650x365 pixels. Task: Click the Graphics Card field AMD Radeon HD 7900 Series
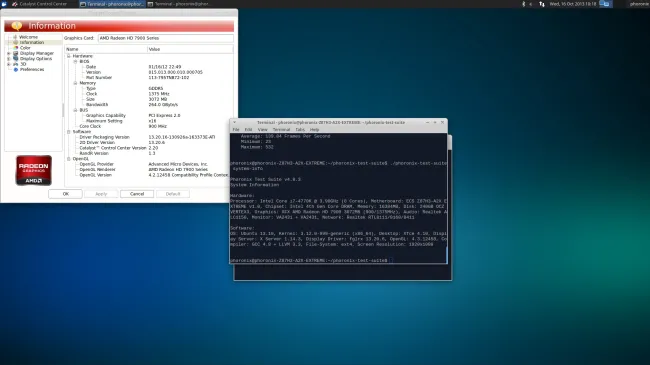pos(165,38)
